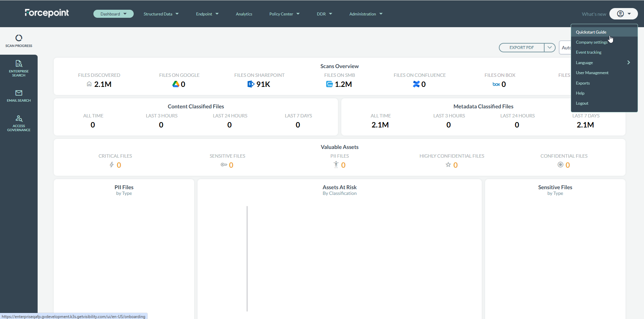Expand the Dashboard dropdown
The image size is (644, 319).
[x=113, y=14]
